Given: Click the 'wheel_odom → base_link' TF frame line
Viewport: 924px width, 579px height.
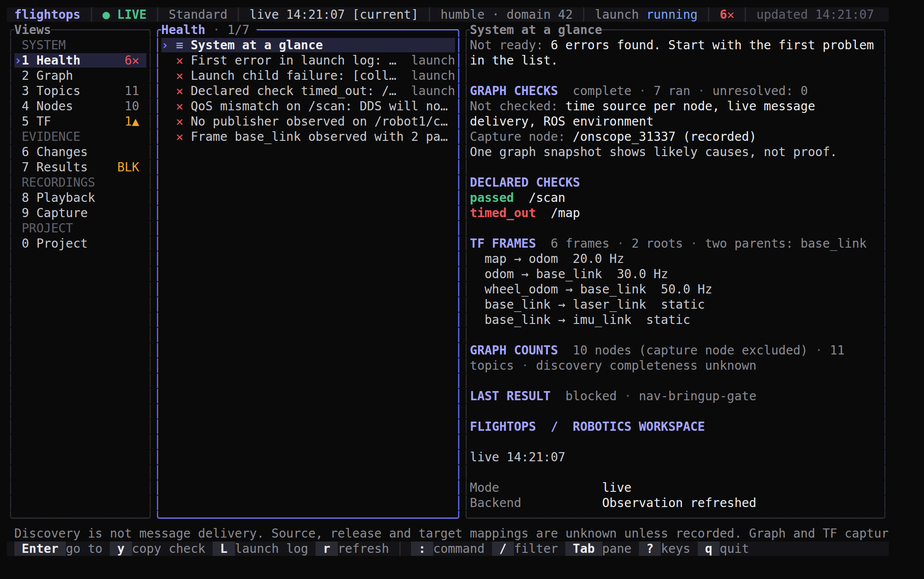Looking at the screenshot, I should (598, 289).
